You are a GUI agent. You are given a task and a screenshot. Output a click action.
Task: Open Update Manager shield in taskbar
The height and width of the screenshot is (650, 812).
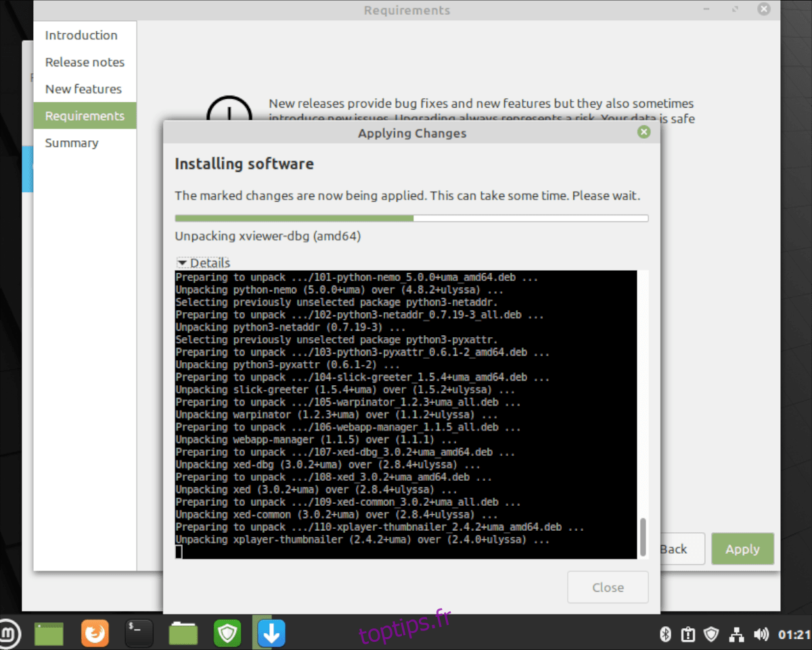pos(227,634)
